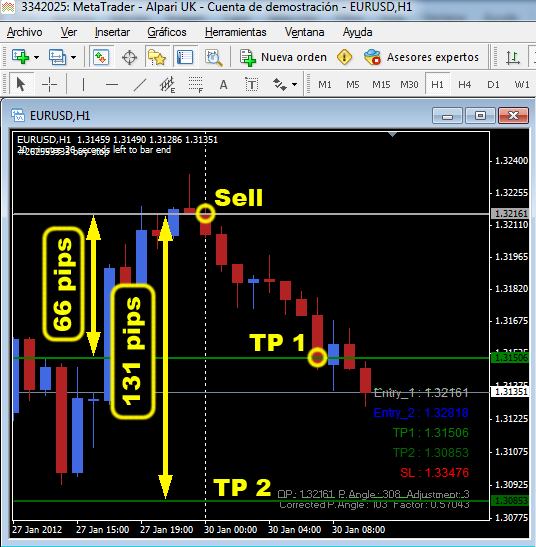This screenshot has width=536, height=547.
Task: Select the crosshair tool
Action: tap(49, 85)
